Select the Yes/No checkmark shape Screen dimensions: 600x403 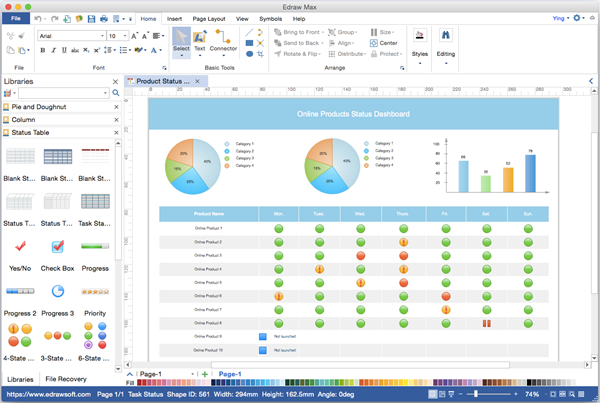(x=20, y=247)
